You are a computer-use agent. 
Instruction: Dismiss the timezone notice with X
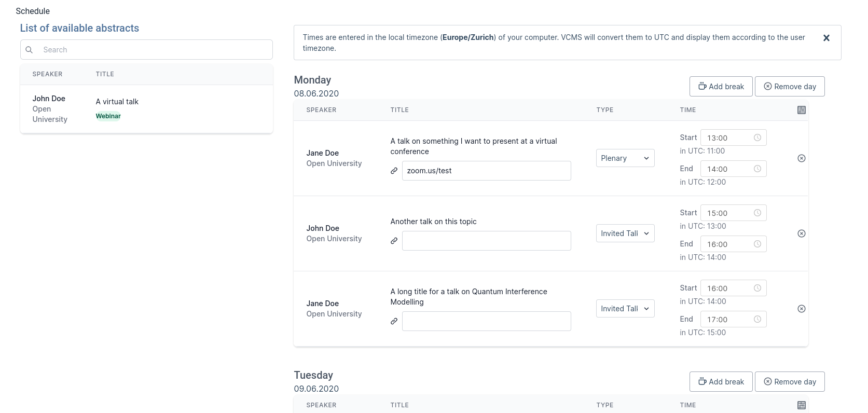coord(826,38)
